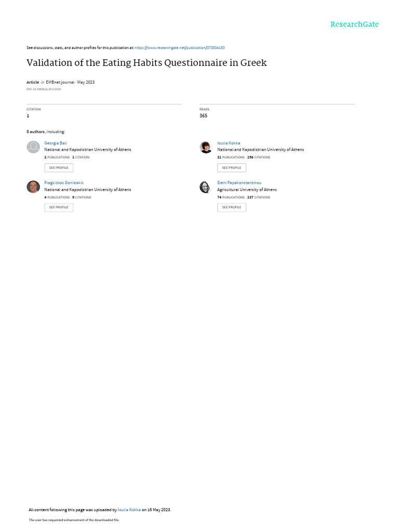This screenshot has width=399, height=532.
Task: Open Fragkiskos Gonidakis's author name link
Action: pos(64,183)
